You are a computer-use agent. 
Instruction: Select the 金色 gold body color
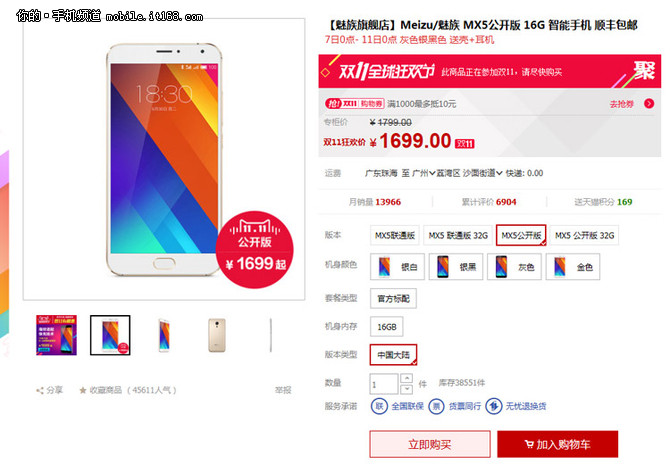pyautogui.click(x=573, y=267)
